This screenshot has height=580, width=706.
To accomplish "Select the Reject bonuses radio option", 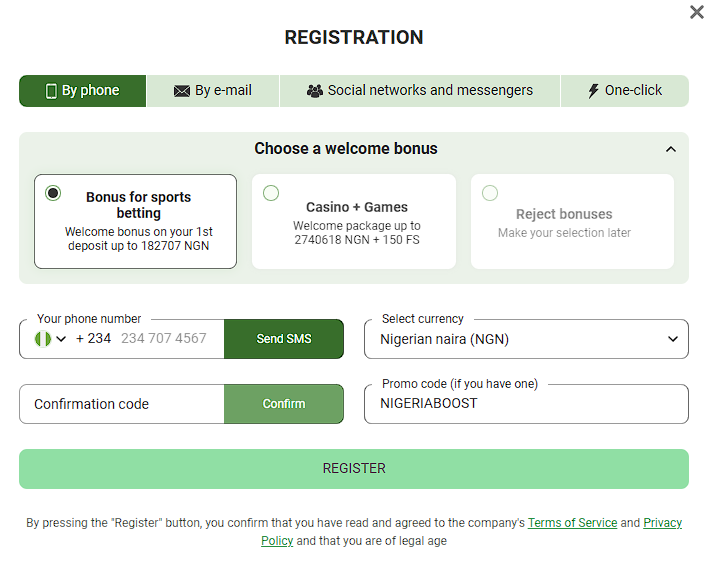I will (490, 193).
